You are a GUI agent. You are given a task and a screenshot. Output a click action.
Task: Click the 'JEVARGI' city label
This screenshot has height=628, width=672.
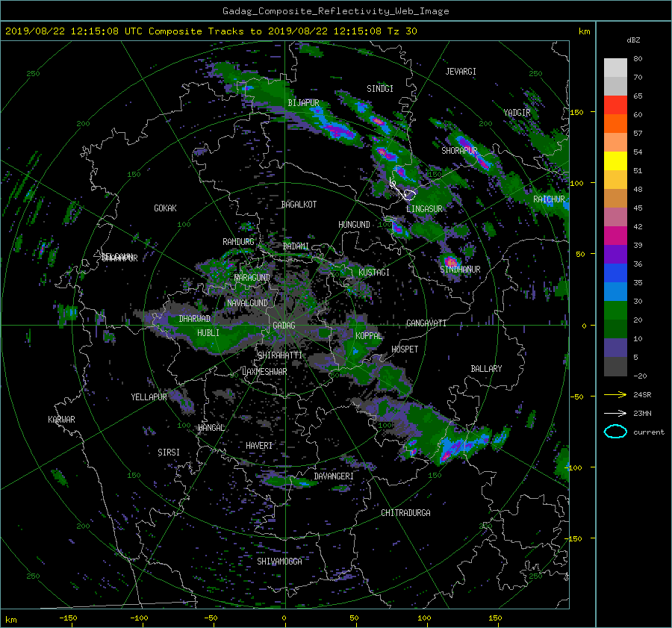[461, 72]
